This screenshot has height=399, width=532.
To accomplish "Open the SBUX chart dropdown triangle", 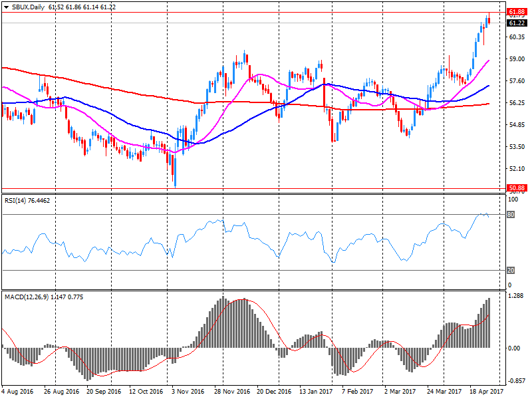I will [x=6, y=7].
